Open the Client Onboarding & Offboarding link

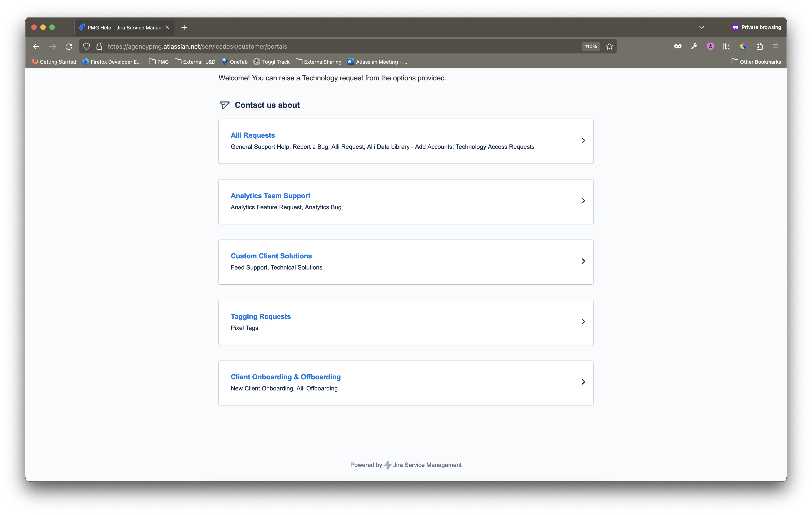coord(286,377)
